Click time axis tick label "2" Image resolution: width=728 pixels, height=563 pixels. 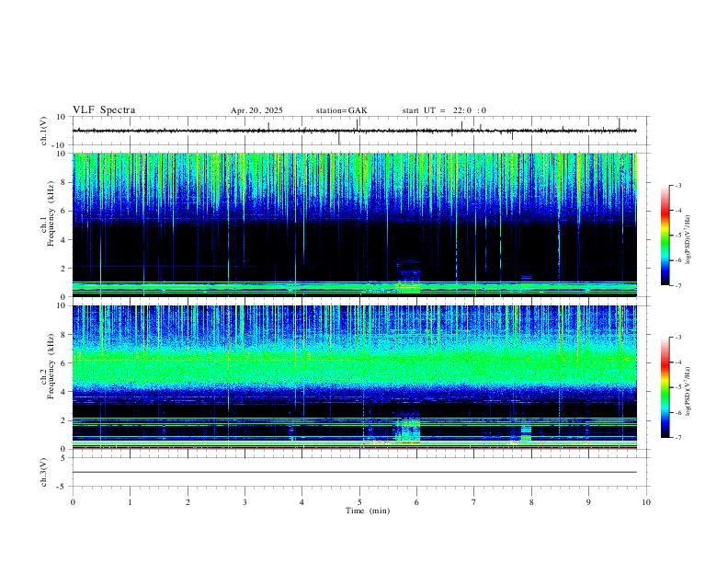tap(188, 502)
